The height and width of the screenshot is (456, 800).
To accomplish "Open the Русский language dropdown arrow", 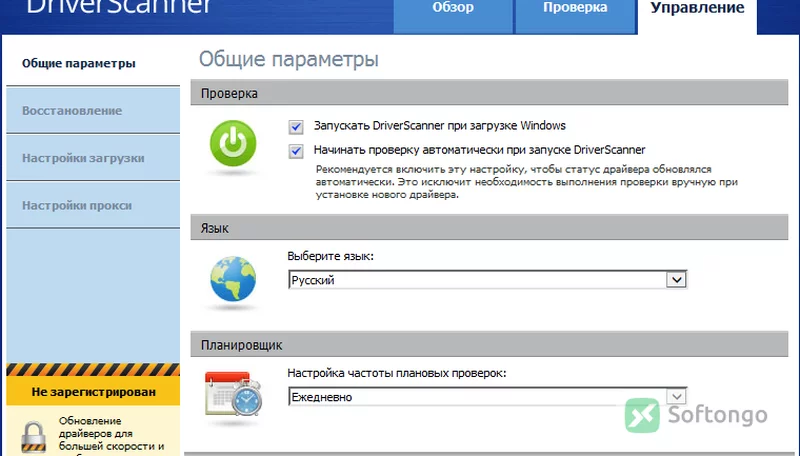I will [677, 280].
